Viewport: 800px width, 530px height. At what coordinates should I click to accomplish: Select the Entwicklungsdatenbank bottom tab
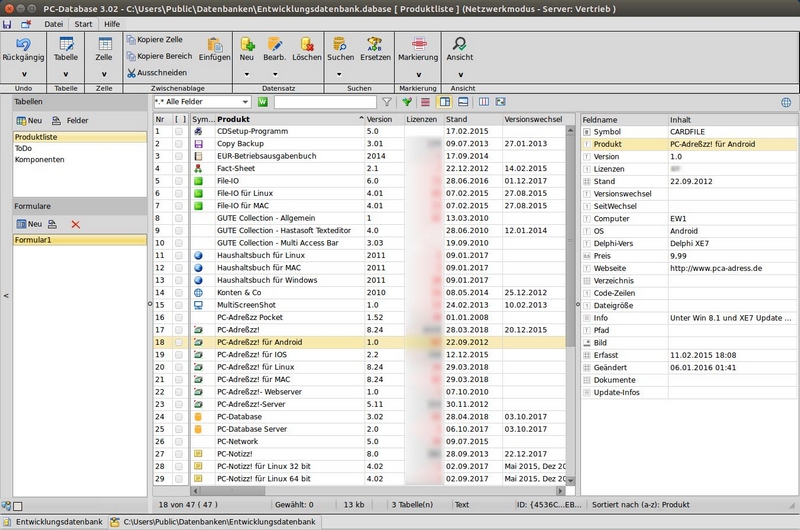[x=53, y=522]
